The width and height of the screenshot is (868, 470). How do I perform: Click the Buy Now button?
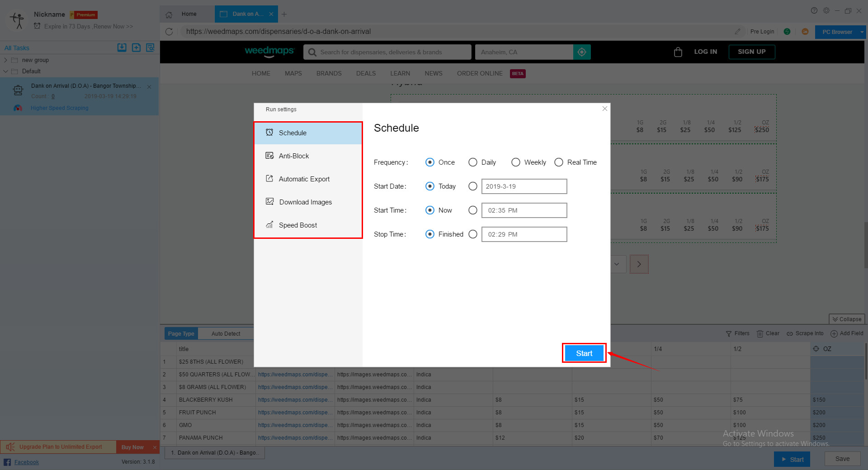[132, 447]
